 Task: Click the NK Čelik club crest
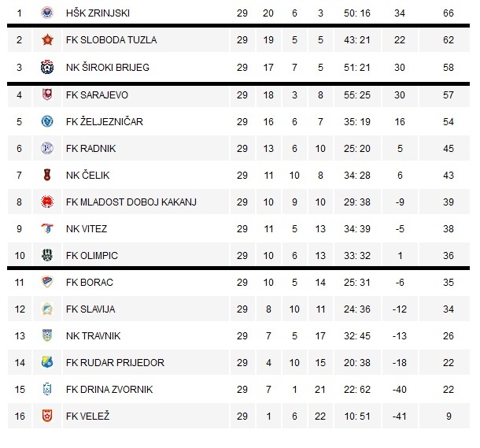(46, 175)
